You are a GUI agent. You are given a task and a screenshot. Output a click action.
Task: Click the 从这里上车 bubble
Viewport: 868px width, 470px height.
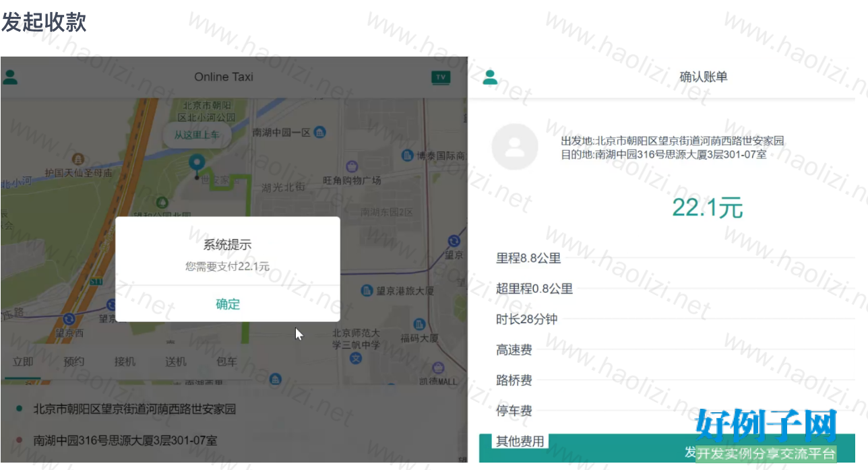(x=197, y=135)
